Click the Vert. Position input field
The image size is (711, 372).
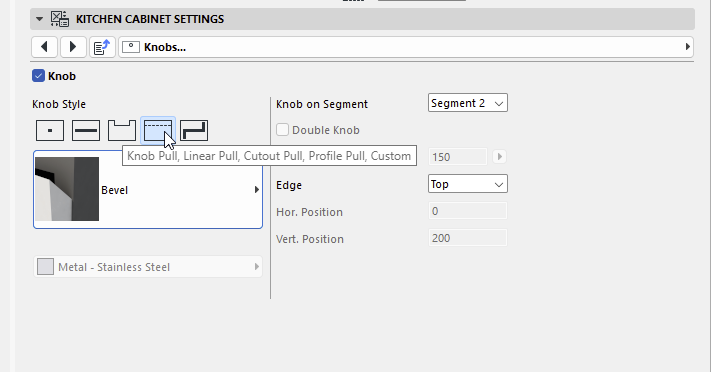pyautogui.click(x=468, y=238)
